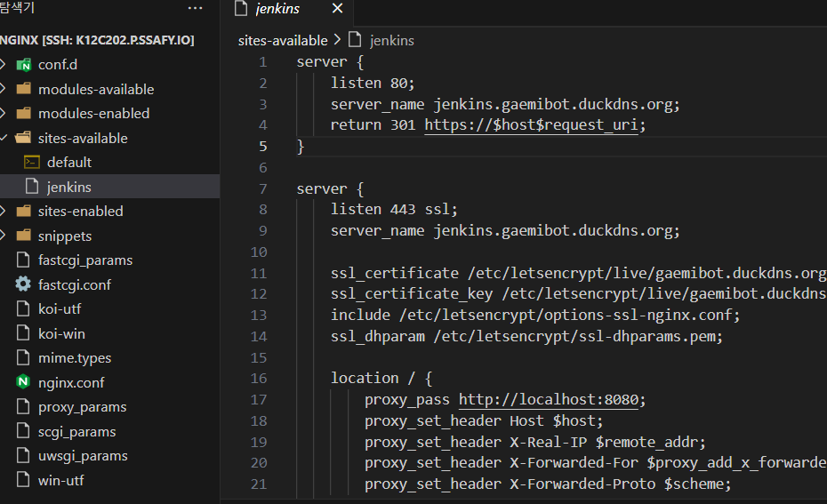
Task: Click the koi-win file icon
Action: (x=23, y=332)
